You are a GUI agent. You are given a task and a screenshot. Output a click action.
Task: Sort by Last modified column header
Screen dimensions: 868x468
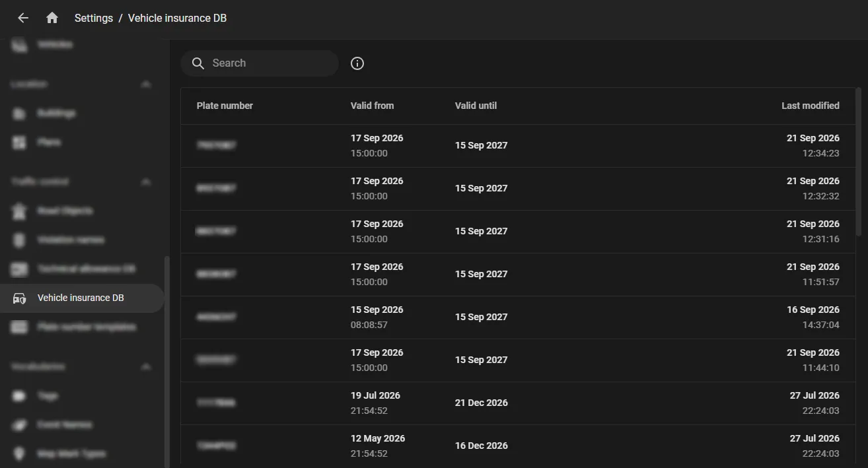coord(811,106)
